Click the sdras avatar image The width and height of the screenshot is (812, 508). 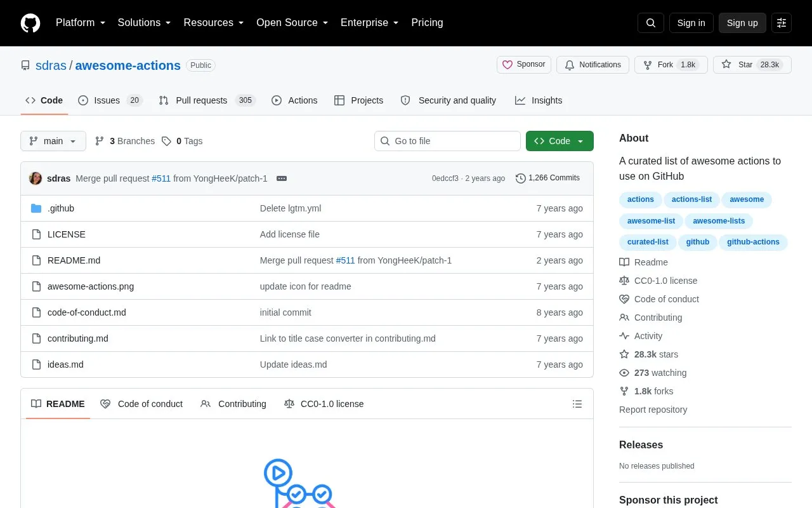click(36, 178)
